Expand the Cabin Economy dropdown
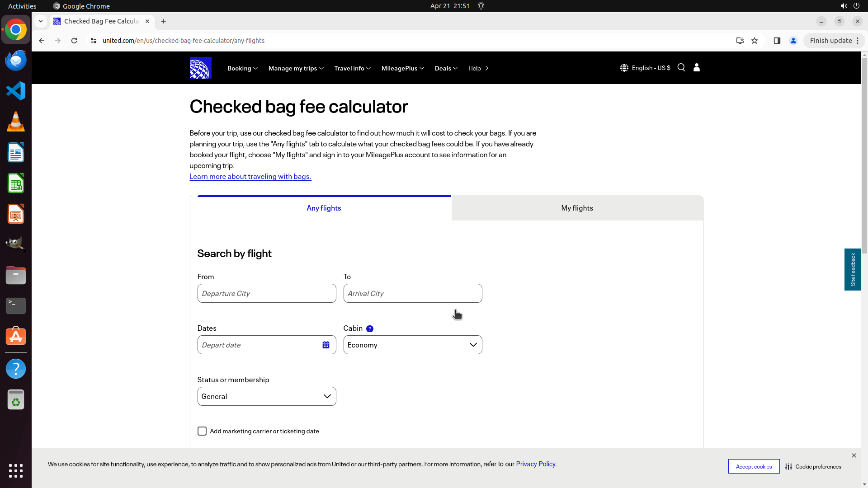This screenshot has width=868, height=488. tap(412, 345)
